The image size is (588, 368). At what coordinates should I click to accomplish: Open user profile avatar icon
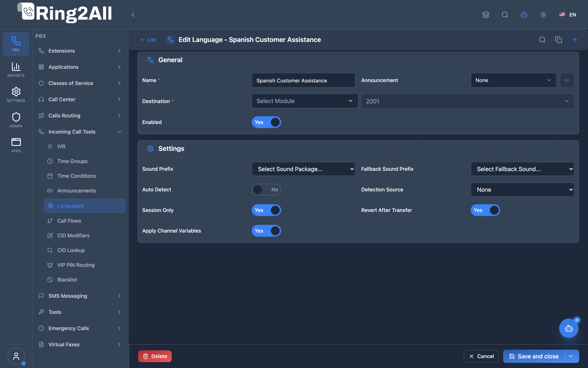click(16, 356)
